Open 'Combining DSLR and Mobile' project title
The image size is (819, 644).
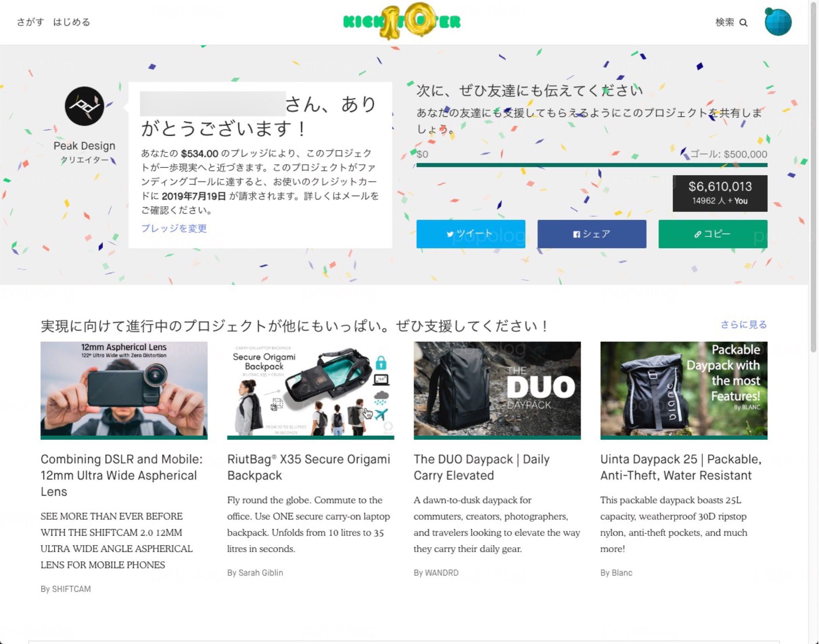coord(122,475)
